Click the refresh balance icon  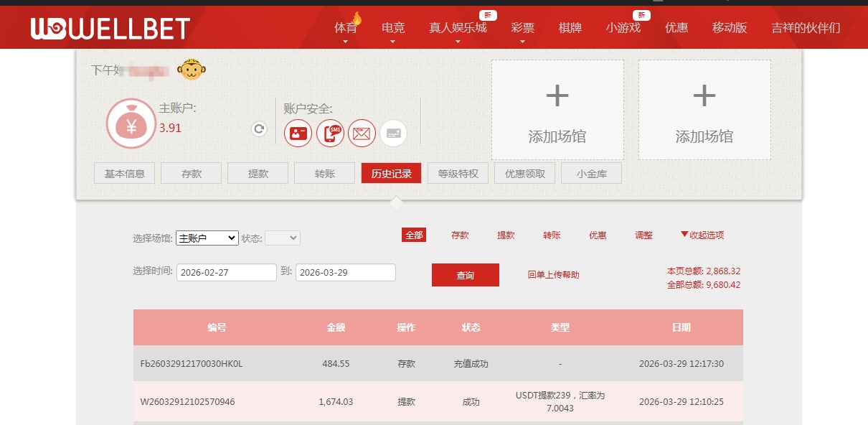(258, 129)
